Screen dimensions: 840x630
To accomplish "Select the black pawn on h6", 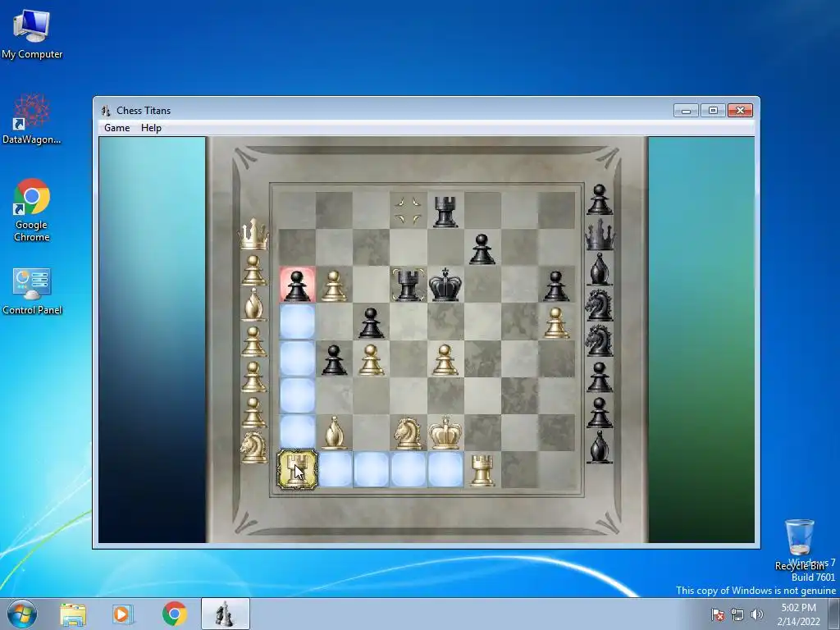I will (556, 285).
